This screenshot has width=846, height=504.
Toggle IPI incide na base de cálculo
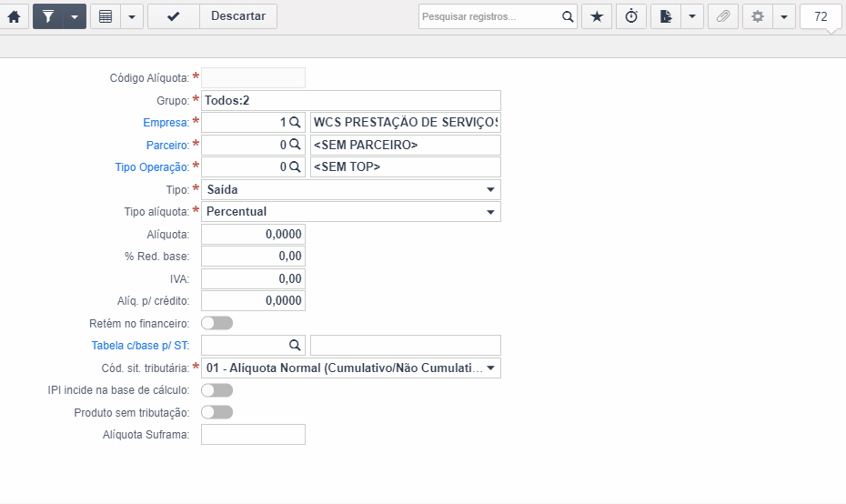pos(217,390)
